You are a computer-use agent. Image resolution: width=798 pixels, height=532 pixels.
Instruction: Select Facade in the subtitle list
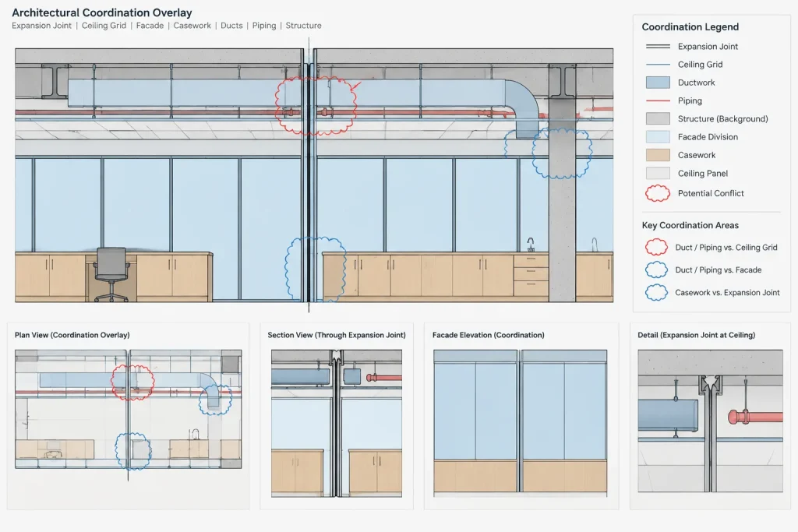150,26
